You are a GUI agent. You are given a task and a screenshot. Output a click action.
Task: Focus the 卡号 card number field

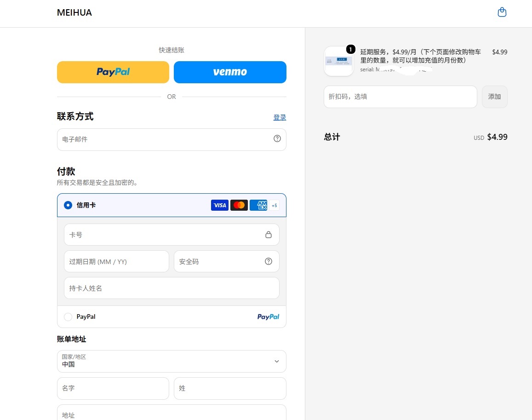[172, 235]
